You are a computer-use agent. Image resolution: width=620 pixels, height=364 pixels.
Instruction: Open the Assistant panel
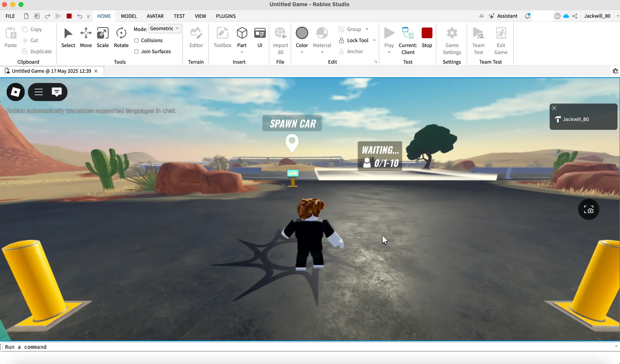click(x=503, y=16)
